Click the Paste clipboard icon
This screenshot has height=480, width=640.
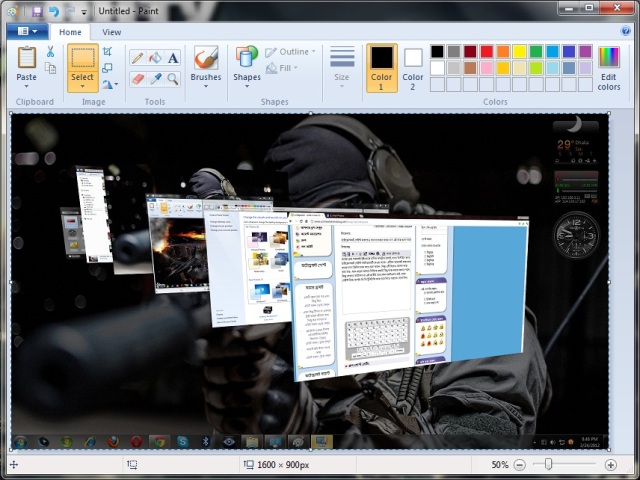tap(27, 57)
